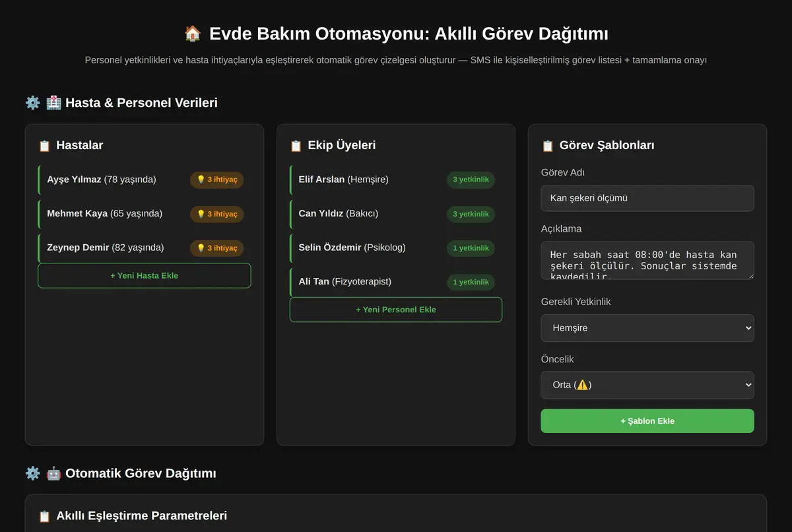Image resolution: width=792 pixels, height=532 pixels.
Task: Select team member Ali Tan (Fizyoterapist)
Action: point(396,282)
